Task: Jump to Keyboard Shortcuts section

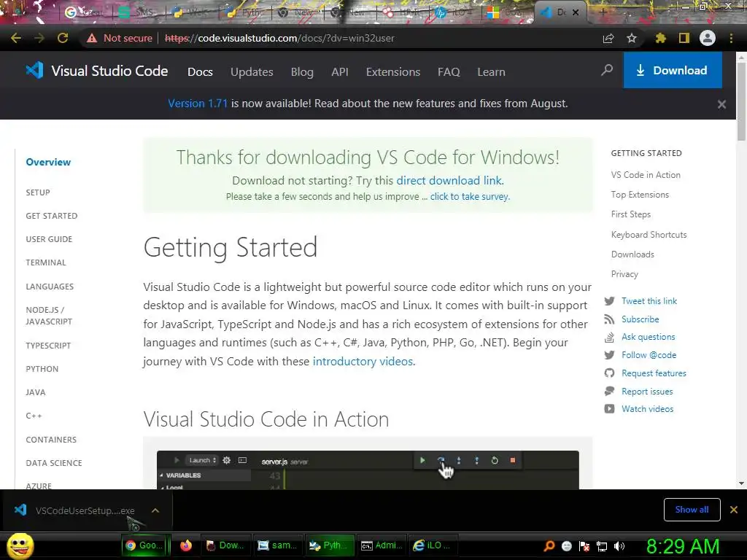Action: pyautogui.click(x=649, y=234)
